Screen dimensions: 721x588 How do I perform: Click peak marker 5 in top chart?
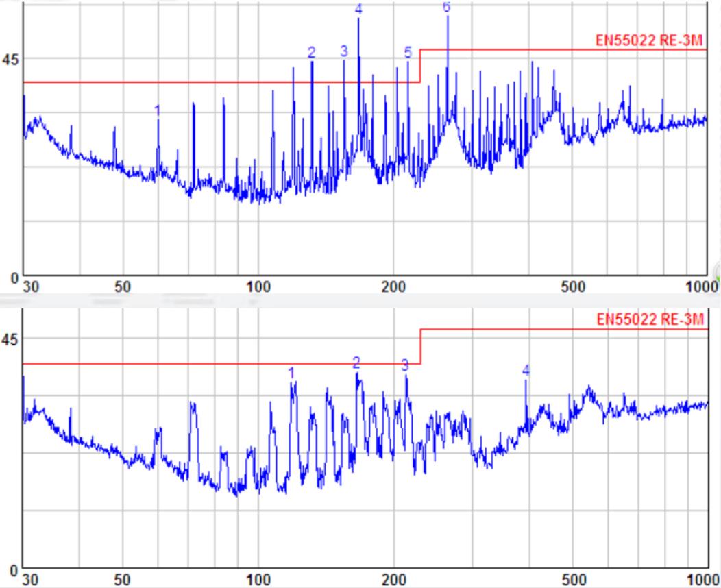point(408,52)
